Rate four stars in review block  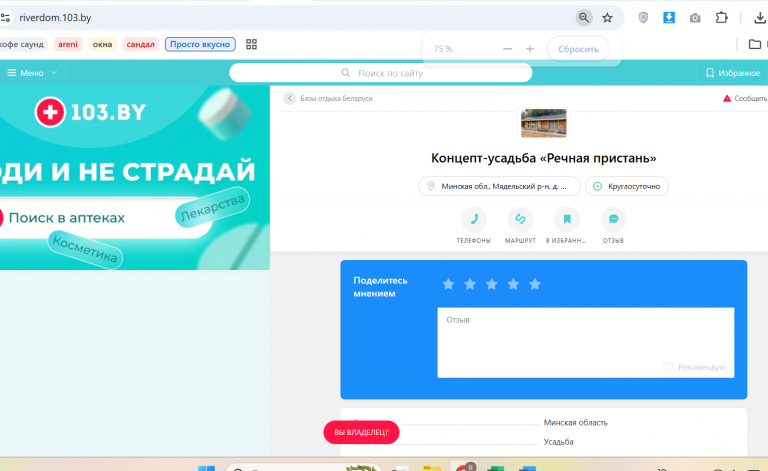click(513, 284)
